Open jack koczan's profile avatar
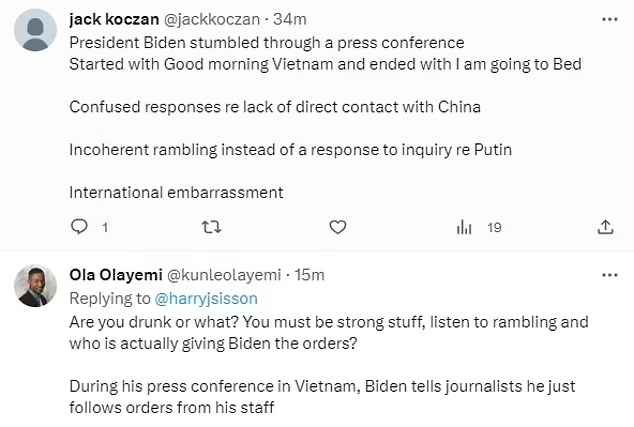The height and width of the screenshot is (427, 634). pos(36,29)
